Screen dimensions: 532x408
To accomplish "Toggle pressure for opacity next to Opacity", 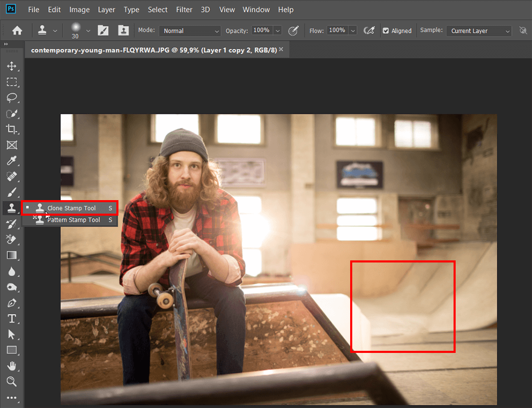I will click(294, 31).
